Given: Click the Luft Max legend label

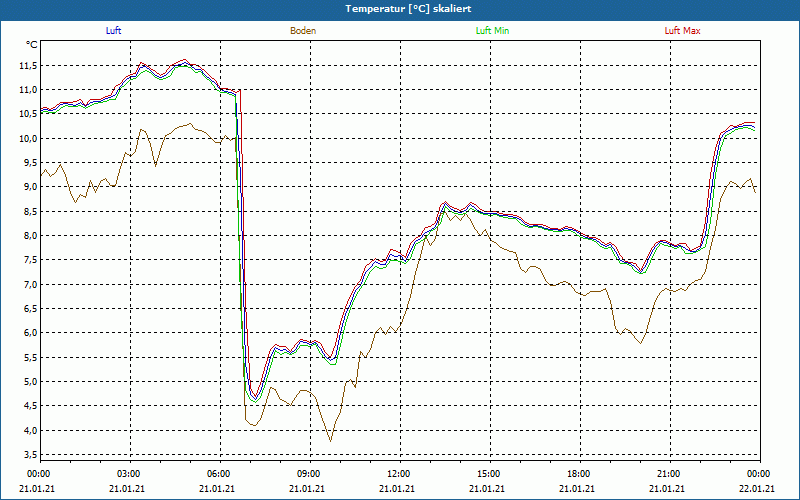Looking at the screenshot, I should tap(682, 31).
